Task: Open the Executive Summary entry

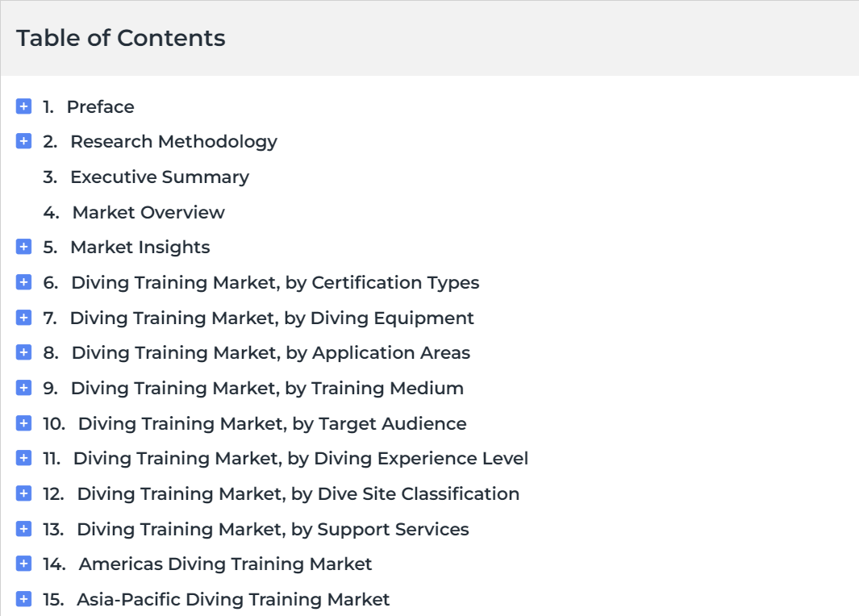Action: [x=159, y=177]
